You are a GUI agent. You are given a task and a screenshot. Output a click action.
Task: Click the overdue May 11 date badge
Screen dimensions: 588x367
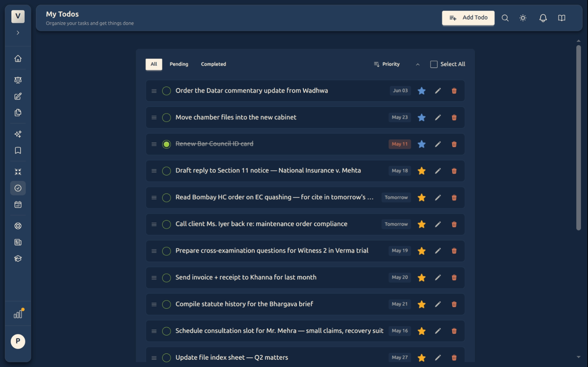pos(399,144)
